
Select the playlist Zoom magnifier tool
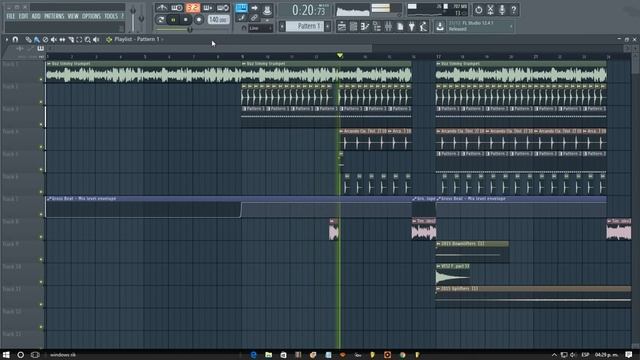point(88,40)
